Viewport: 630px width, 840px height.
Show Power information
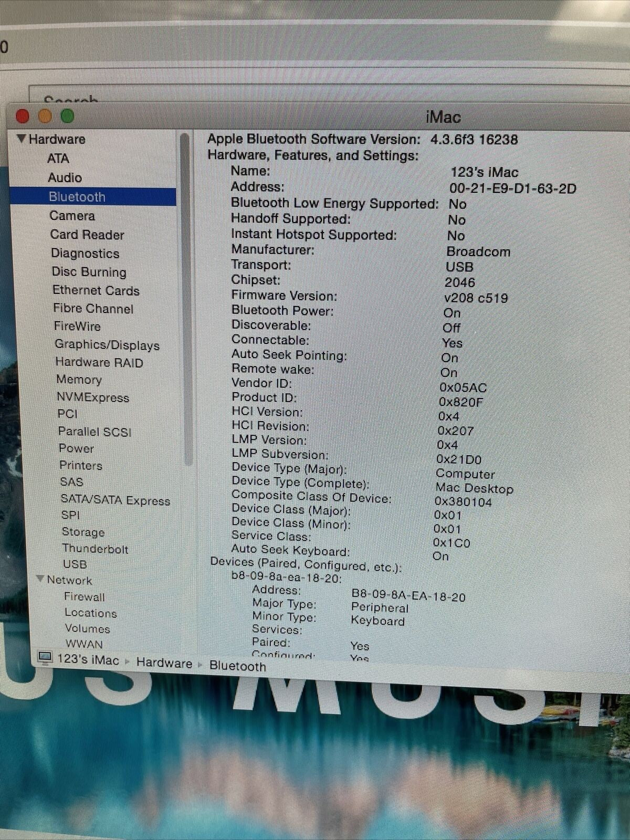tap(76, 448)
